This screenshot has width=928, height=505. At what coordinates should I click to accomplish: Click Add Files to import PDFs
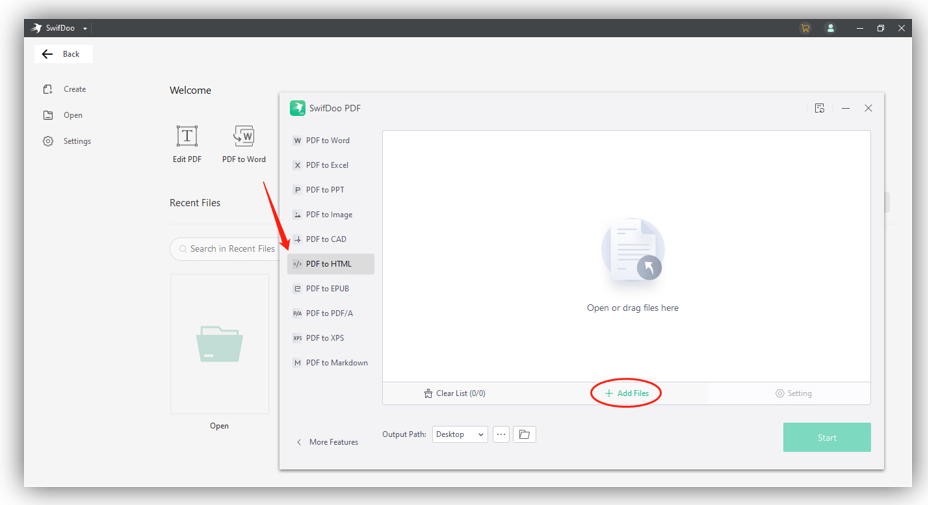(x=627, y=393)
